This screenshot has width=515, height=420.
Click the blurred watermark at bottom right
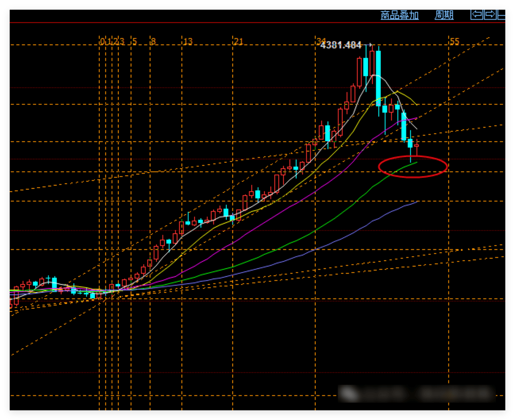pyautogui.click(x=417, y=394)
